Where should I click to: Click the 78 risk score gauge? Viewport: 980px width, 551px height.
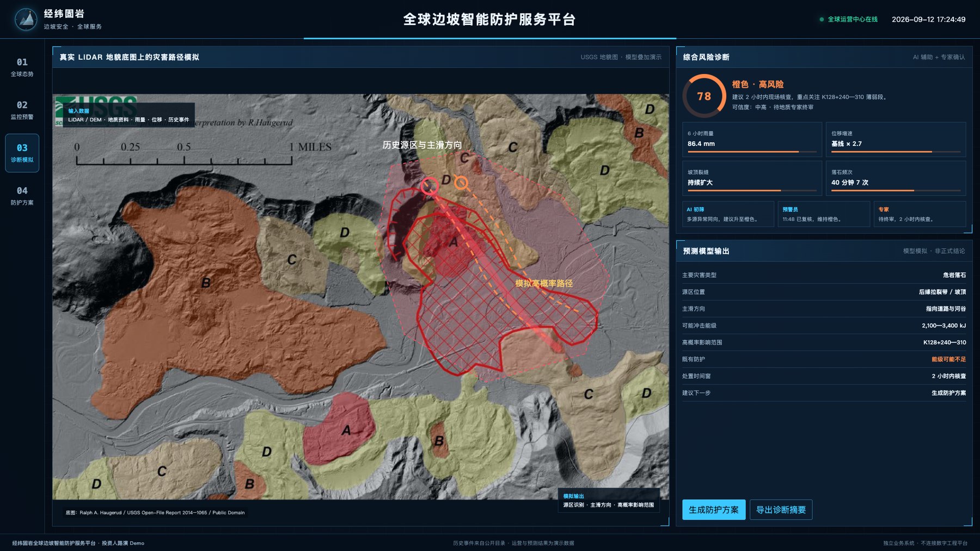(704, 96)
